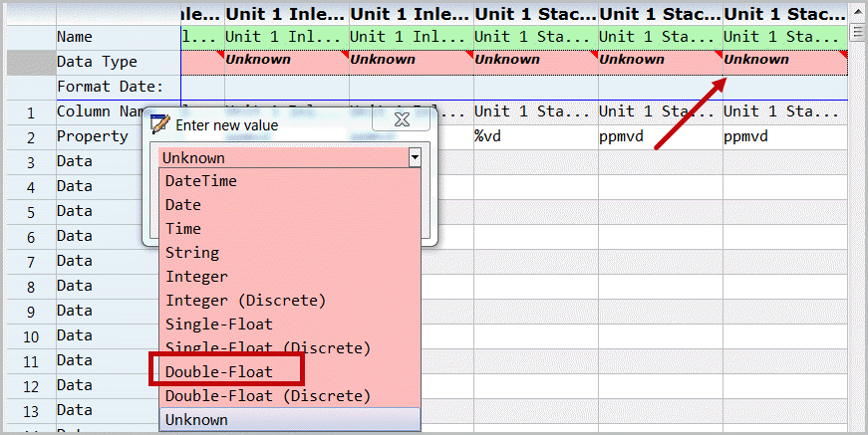The width and height of the screenshot is (868, 435).
Task: Select Double-Float (Discrete) option
Action: pos(267,396)
